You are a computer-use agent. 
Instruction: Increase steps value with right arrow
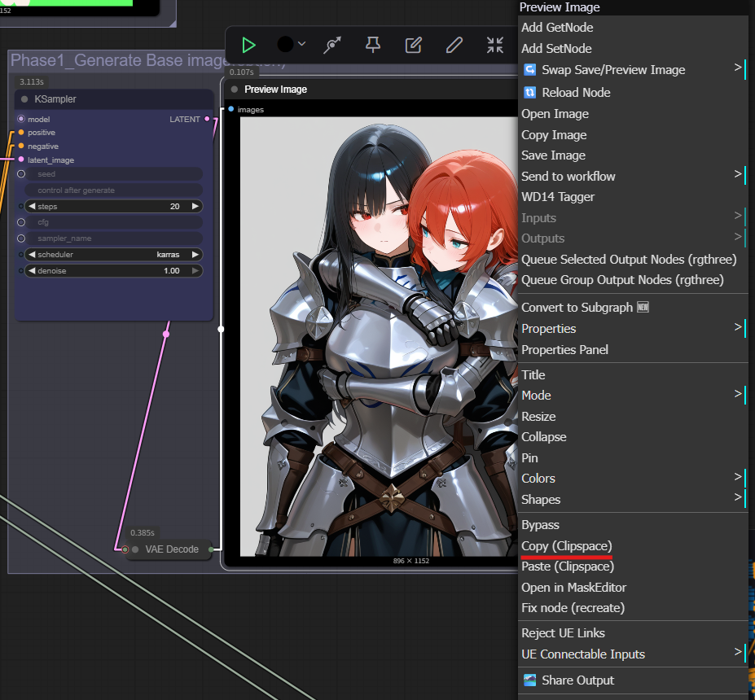click(195, 207)
